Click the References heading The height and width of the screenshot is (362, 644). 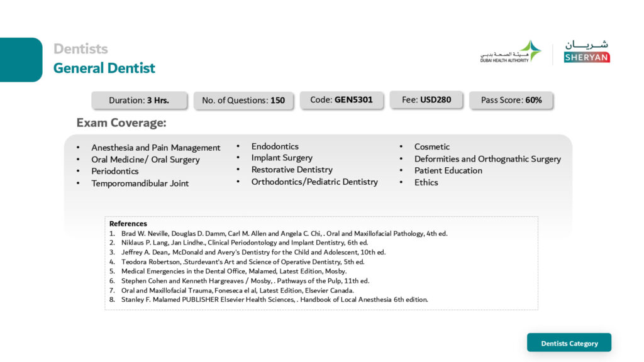click(x=128, y=224)
